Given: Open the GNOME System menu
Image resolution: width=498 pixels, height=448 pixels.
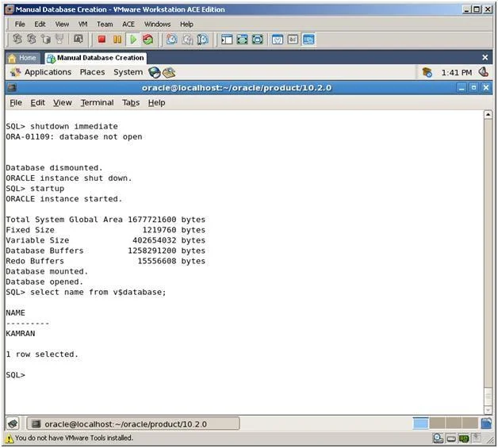Looking at the screenshot, I should click(128, 72).
